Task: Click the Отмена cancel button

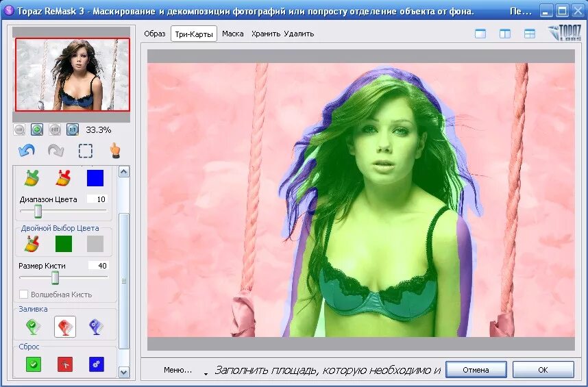Action: 476,370
